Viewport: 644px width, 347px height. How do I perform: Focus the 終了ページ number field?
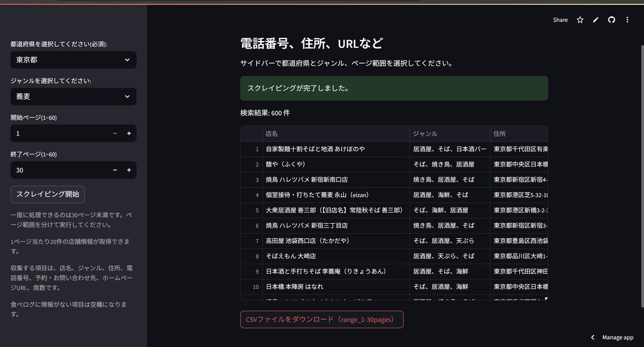point(59,170)
